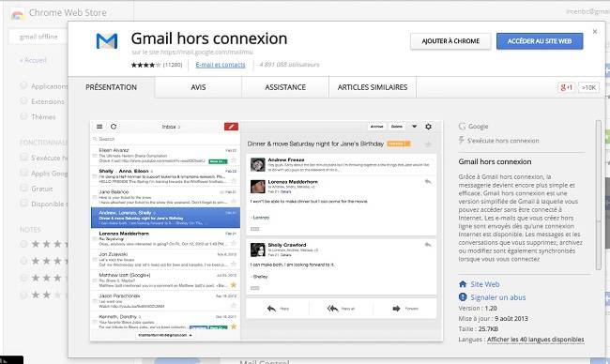
Task: Click the Google +1 button
Action: point(566,87)
